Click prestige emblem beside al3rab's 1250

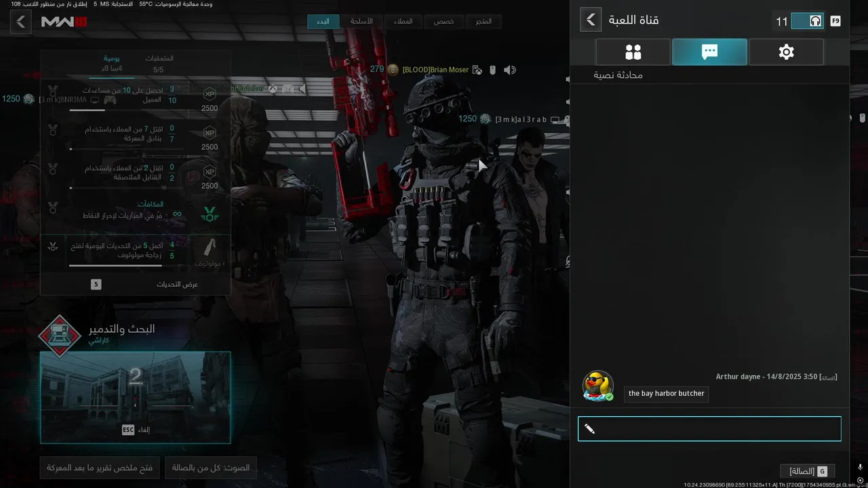pos(485,119)
